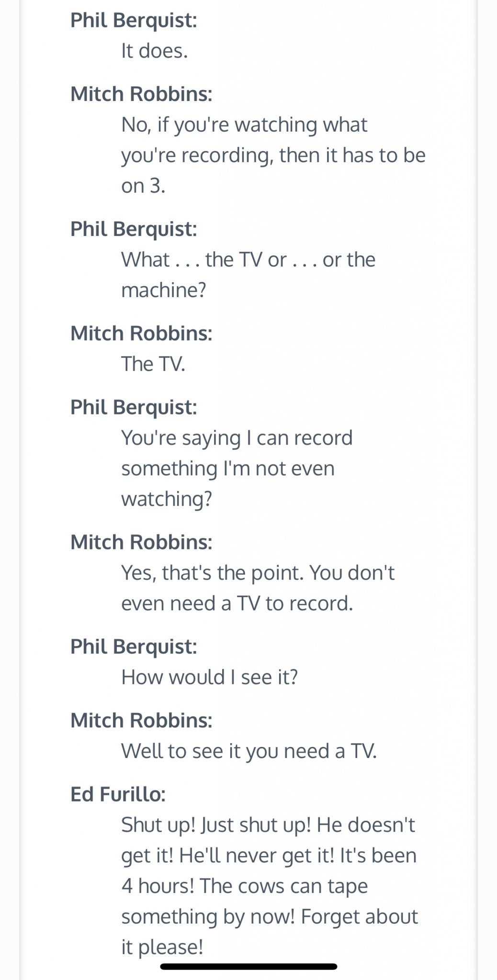Tap quote 'You're saying I can record'

(x=237, y=438)
